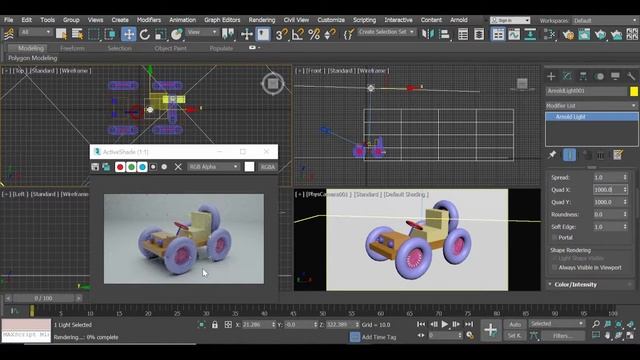Viewport: 640px width, 360px height.
Task: Open the Workspaces Default dropdown
Action: pyautogui.click(x=605, y=20)
